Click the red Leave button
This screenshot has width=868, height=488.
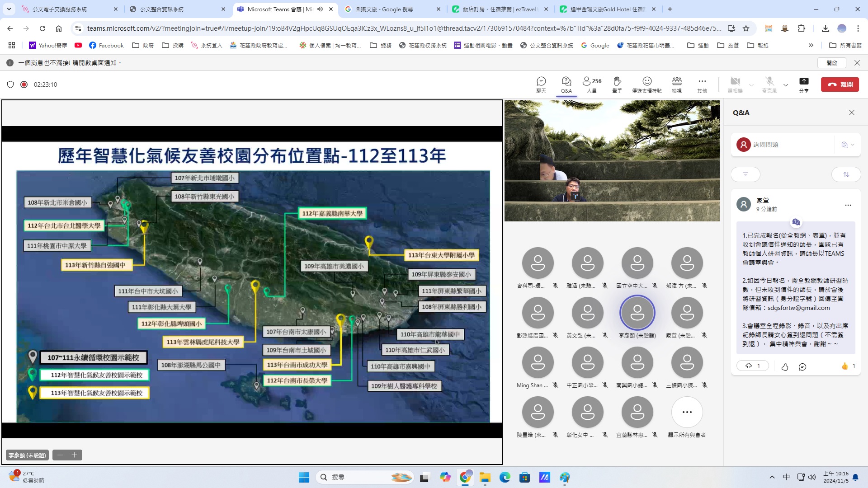coord(840,84)
